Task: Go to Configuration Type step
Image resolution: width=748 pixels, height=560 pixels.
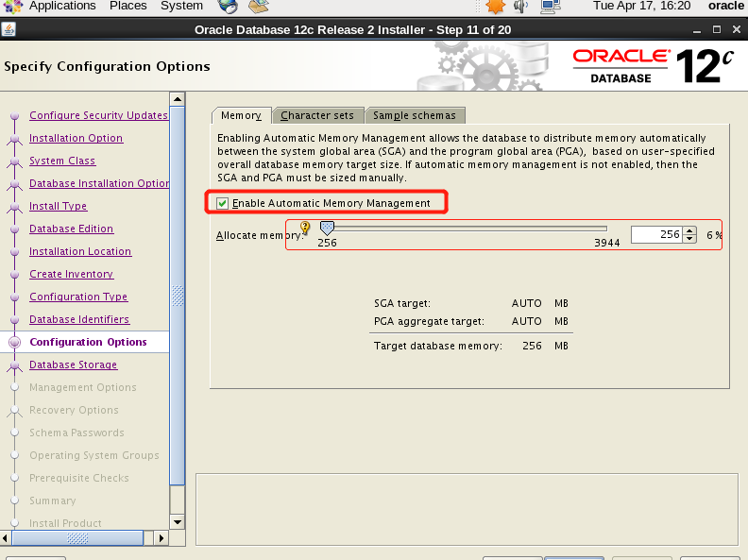Action: pyautogui.click(x=78, y=297)
